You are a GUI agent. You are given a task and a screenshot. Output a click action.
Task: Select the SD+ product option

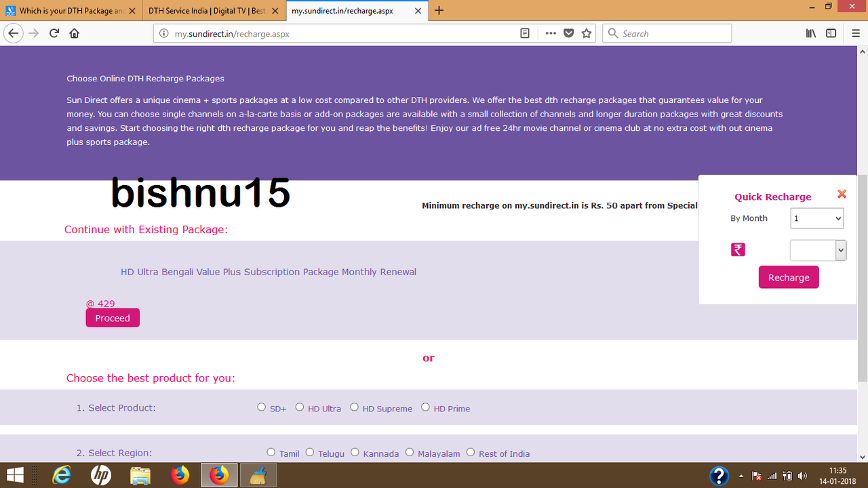coord(262,407)
